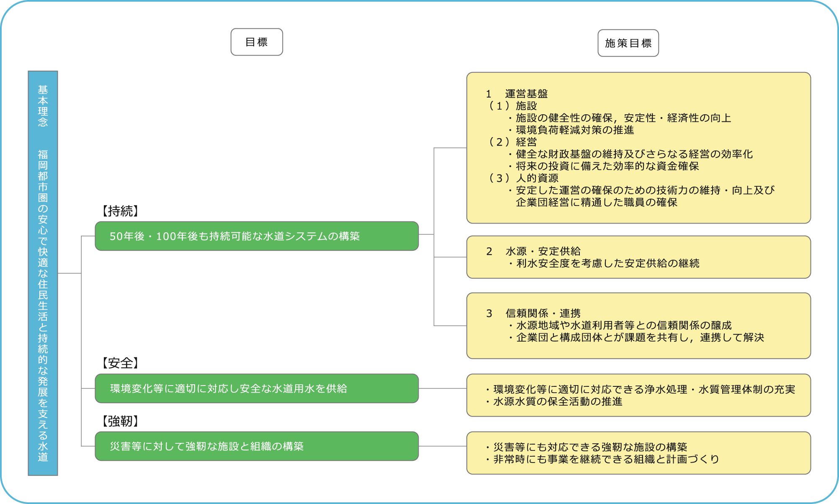Click the line 将来の投資に備えた効率的な資金確保

(603, 166)
